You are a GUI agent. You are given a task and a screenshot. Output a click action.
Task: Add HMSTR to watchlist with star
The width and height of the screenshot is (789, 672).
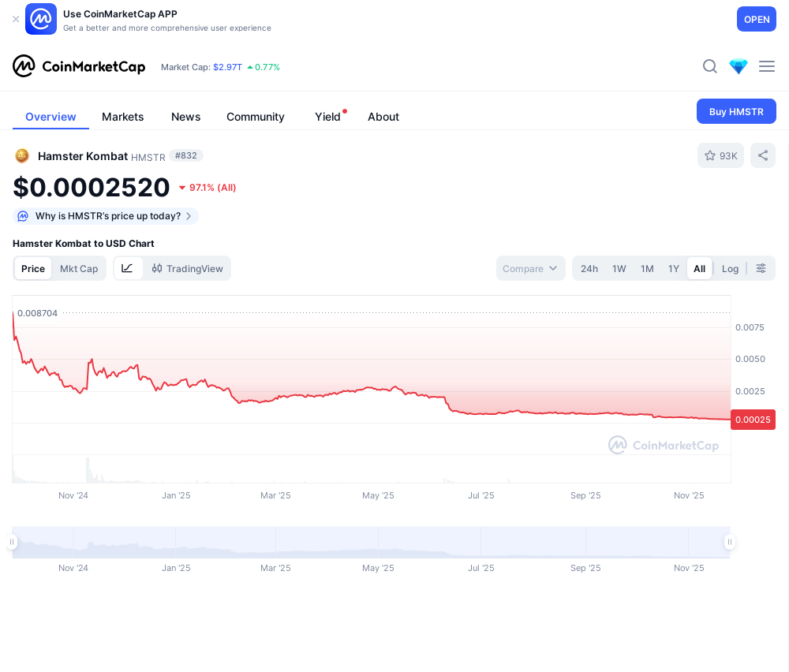[720, 155]
